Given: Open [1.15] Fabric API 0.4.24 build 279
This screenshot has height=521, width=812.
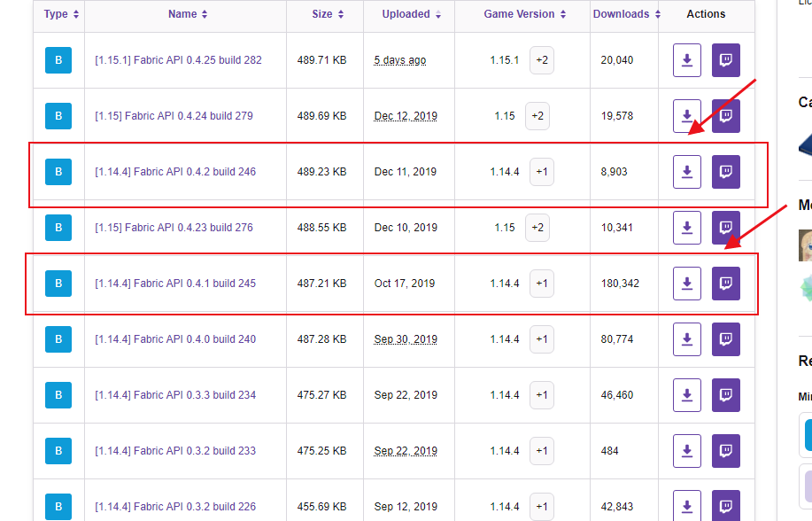Looking at the screenshot, I should [x=174, y=116].
